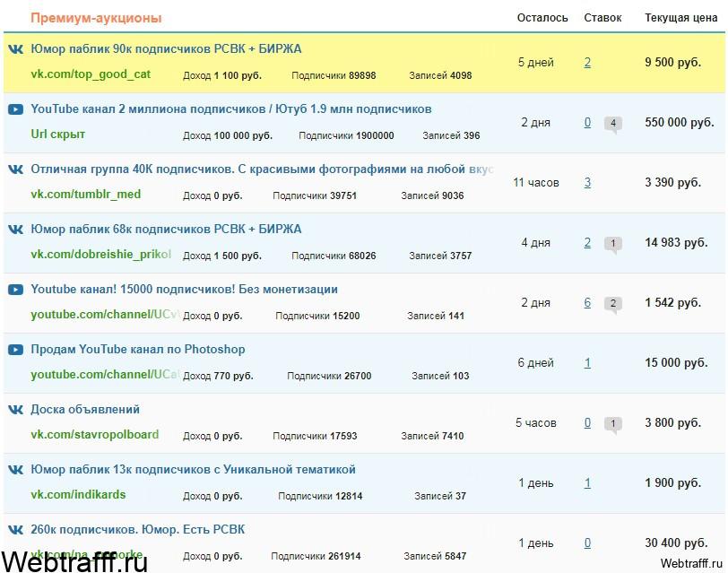
Task: Click VK icon beside 'Отличная группа 40К' listing
Action: click(x=16, y=169)
